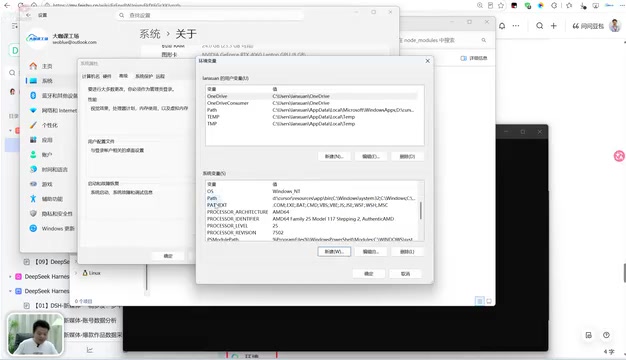This screenshot has height=360, width=626.
Task: Open Bluetooth and devices in Settings sidebar
Action: [53, 96]
